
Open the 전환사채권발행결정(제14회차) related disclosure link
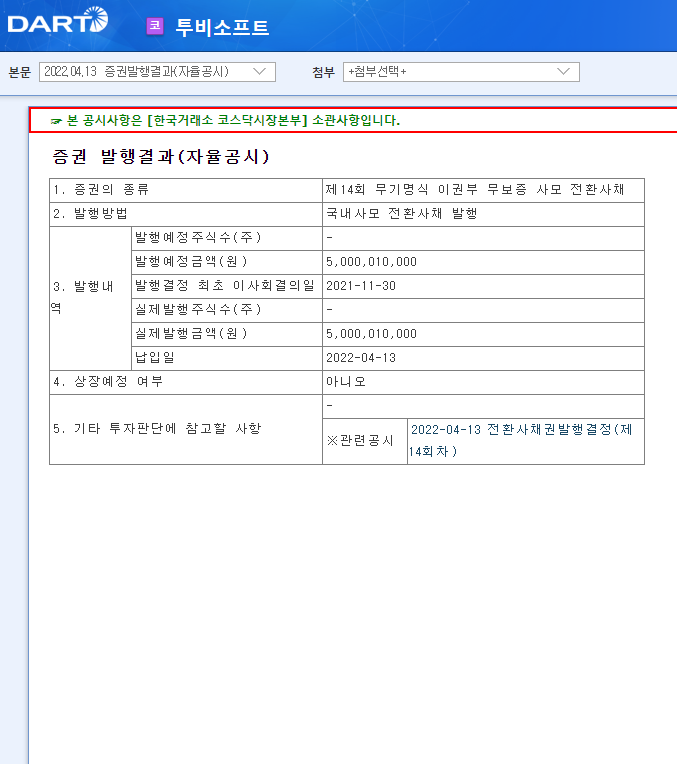click(520, 440)
